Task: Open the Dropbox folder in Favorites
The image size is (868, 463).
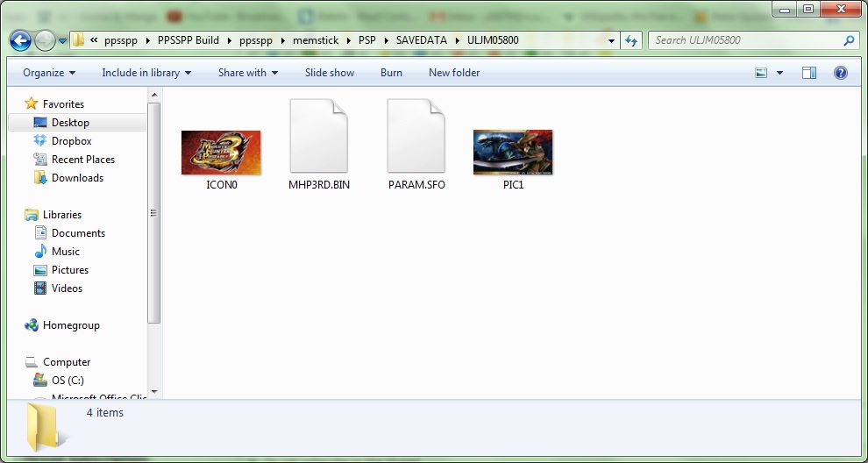Action: point(71,141)
